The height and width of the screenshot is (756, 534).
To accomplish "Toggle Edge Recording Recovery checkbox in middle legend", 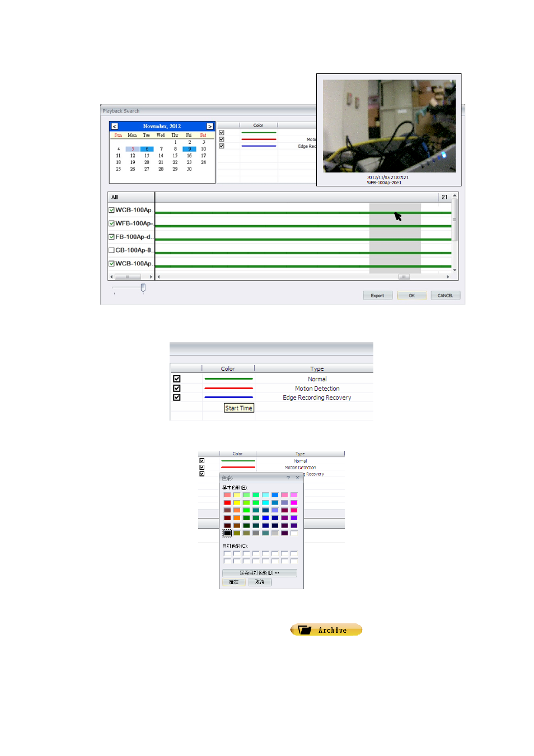I will click(x=177, y=398).
